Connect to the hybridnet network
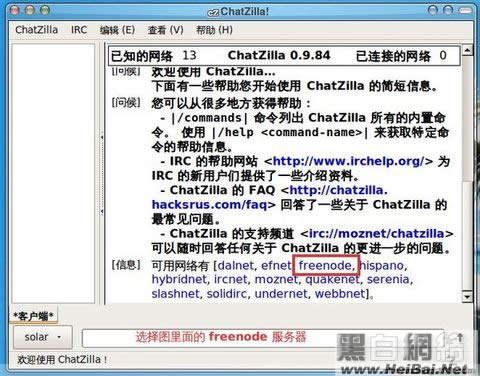 click(179, 279)
